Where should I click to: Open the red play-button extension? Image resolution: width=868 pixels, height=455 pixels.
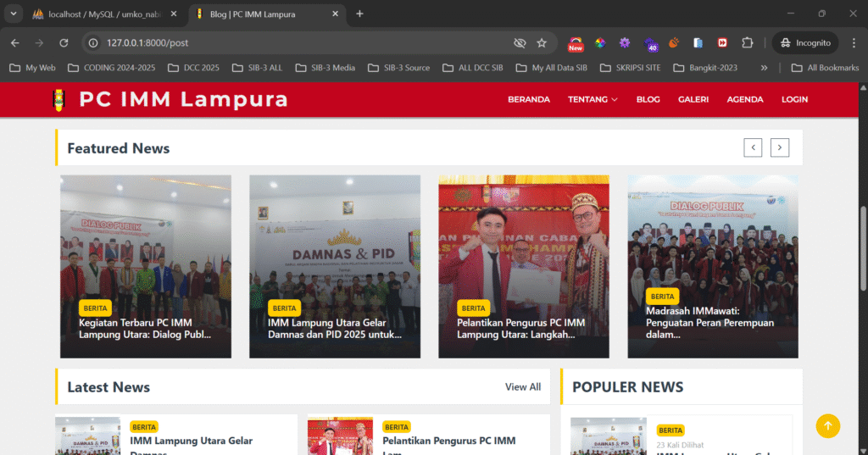[722, 42]
